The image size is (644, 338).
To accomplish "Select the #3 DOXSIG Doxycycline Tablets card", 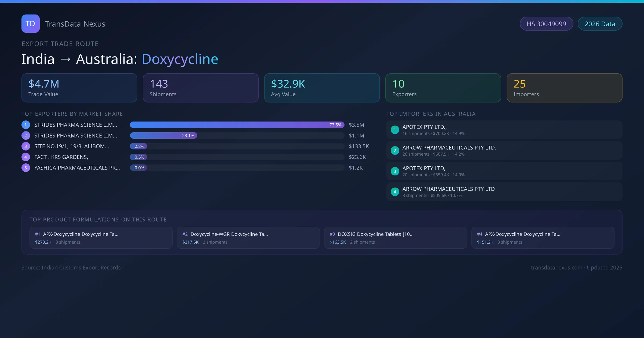I will (396, 238).
